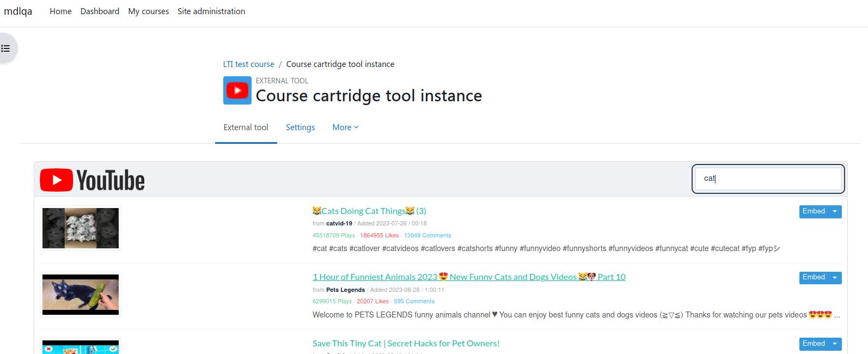Click the 13949 Comments count
Screen dimensions: 868x354
(427, 235)
